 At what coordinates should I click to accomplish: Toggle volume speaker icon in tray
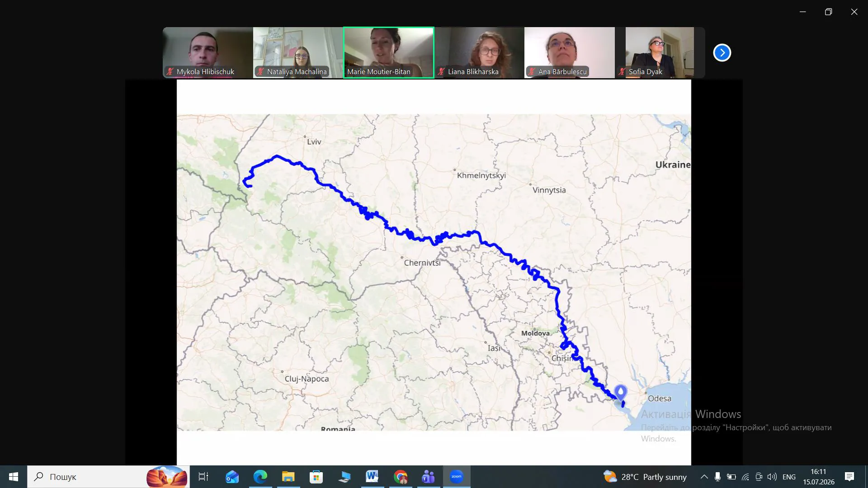click(772, 477)
